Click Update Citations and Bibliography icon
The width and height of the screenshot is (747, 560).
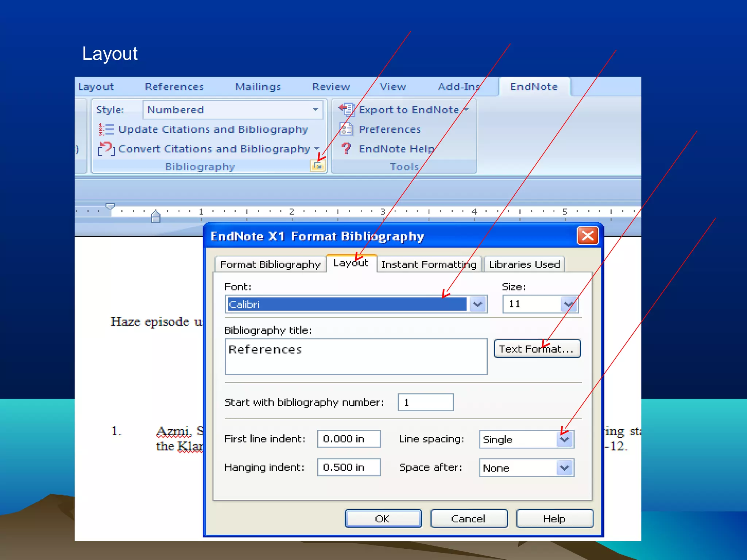tap(106, 129)
